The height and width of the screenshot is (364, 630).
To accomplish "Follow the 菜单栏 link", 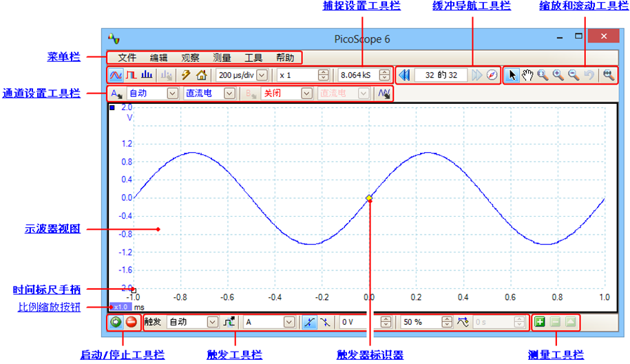I will point(64,57).
